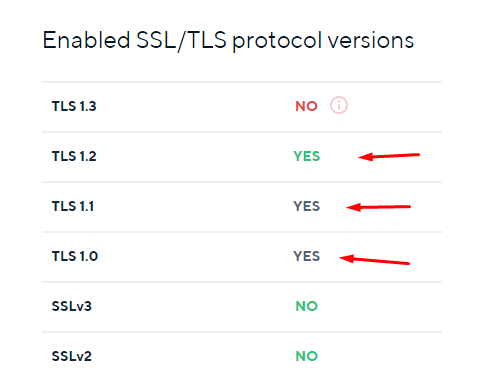The width and height of the screenshot is (481, 379).
Task: Click the word 'Enabled' in the heading
Action: 86,40
